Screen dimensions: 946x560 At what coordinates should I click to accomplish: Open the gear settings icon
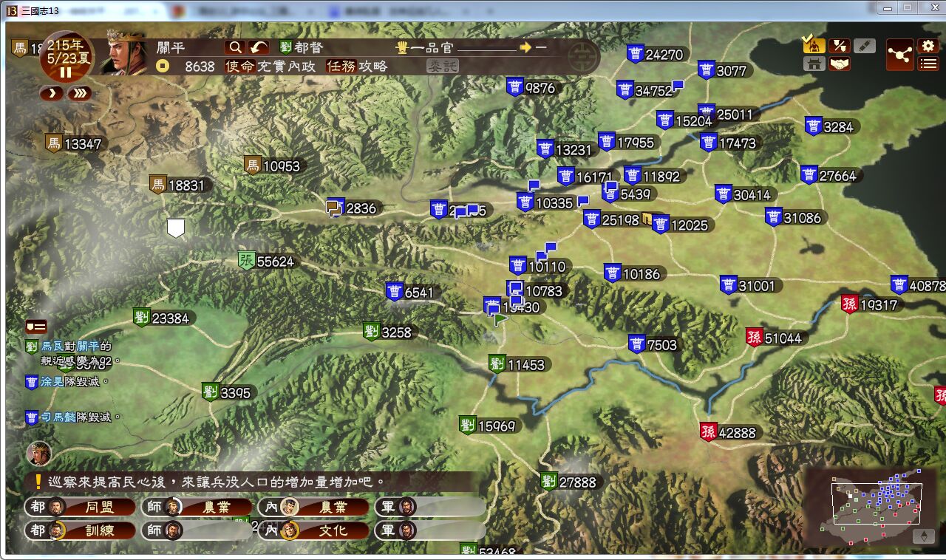click(928, 46)
